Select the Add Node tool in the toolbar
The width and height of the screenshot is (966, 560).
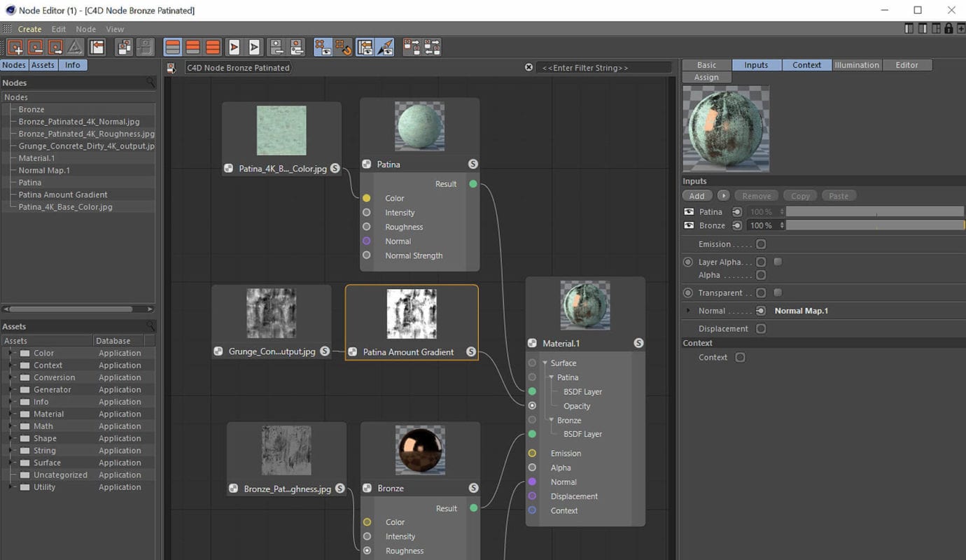pos(15,48)
